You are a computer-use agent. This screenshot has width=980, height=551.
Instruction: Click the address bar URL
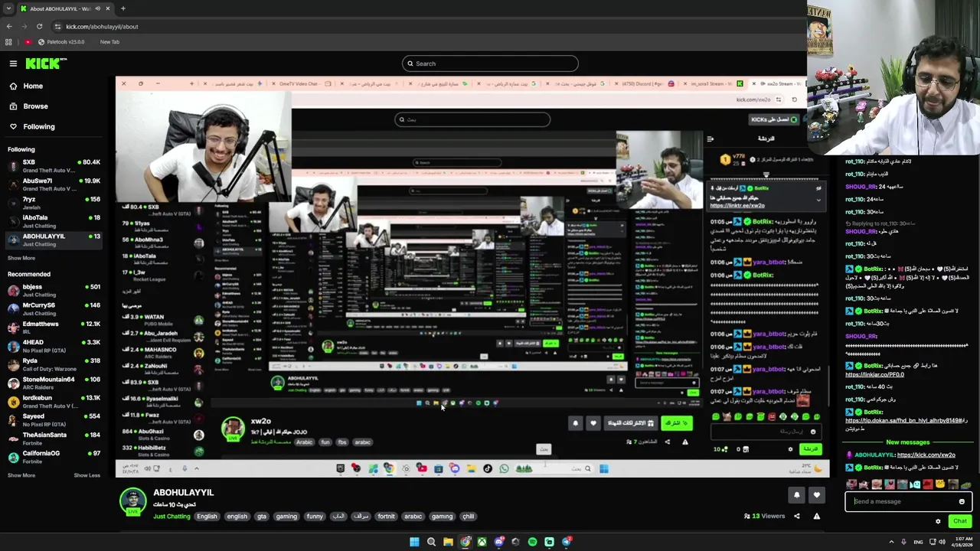(102, 27)
